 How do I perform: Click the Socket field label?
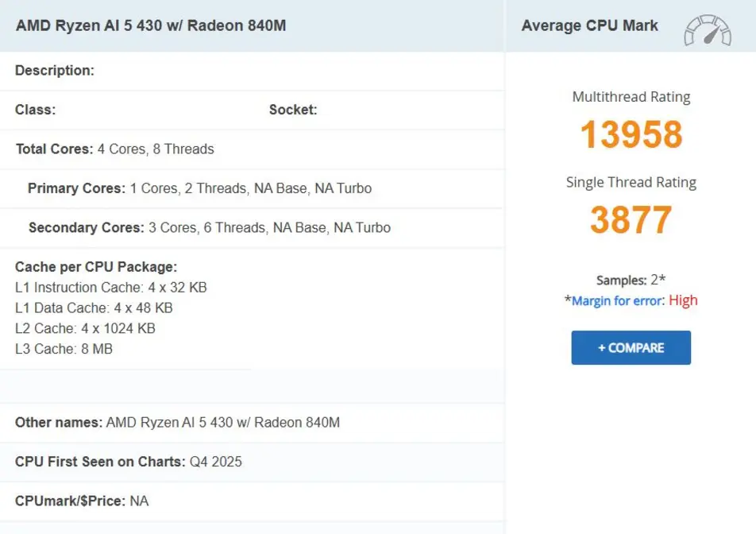click(x=293, y=110)
